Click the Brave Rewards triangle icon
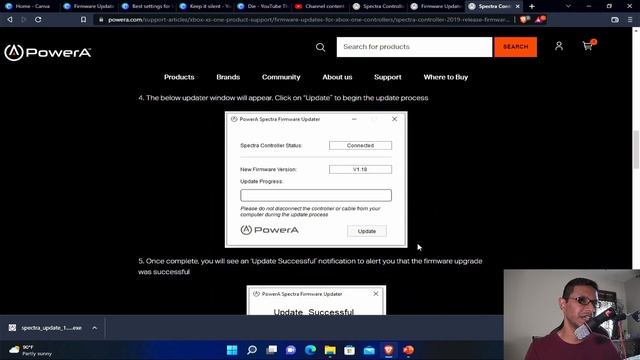This screenshot has height=360, width=640. (x=540, y=19)
